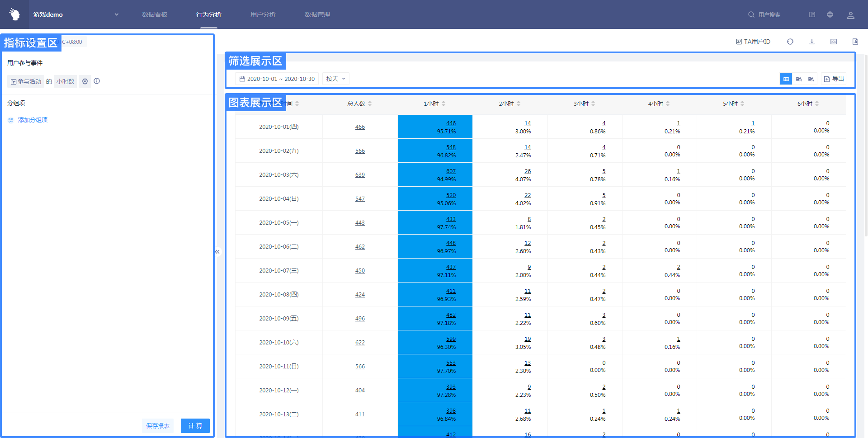868x438 pixels.
Task: Open the 按天 granularity dropdown
Action: (x=335, y=79)
